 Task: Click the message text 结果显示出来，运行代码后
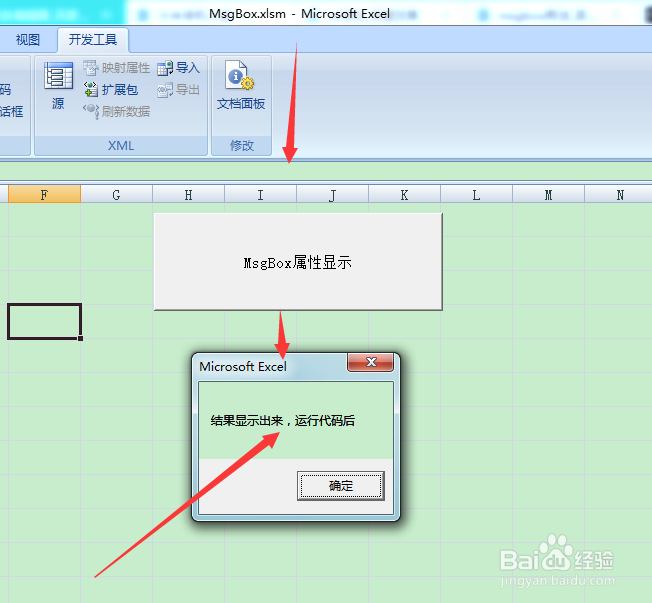[x=283, y=420]
